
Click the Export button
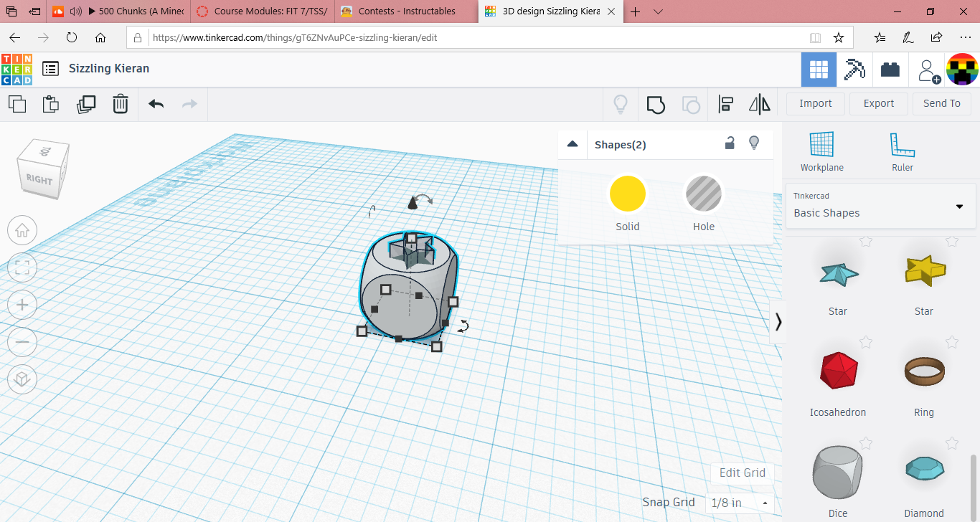879,104
